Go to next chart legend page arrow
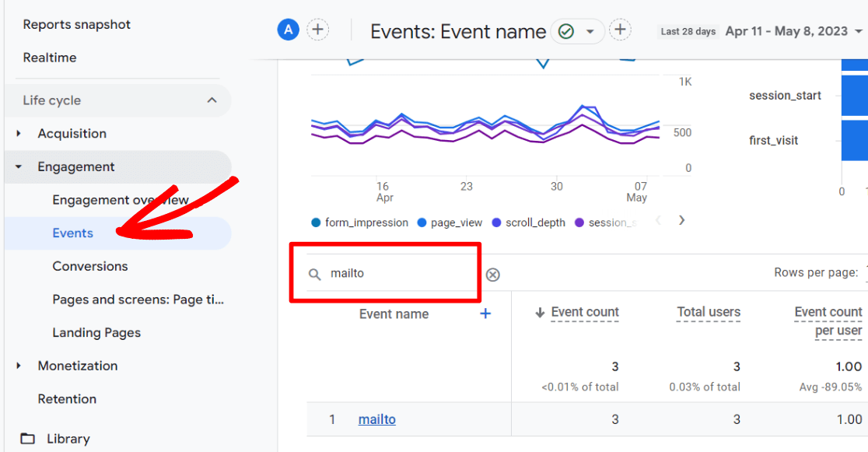Viewport: 868px width, 452px height. (x=681, y=220)
